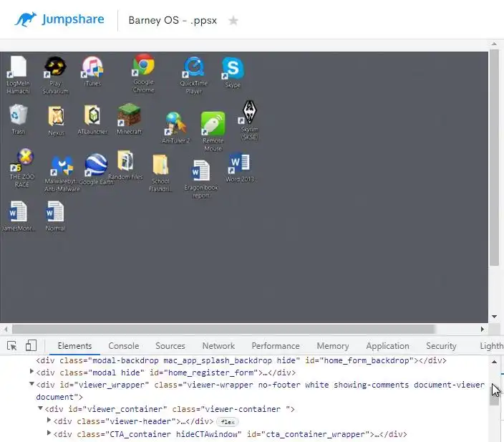Open THE ZOO RACE icon

22,168
